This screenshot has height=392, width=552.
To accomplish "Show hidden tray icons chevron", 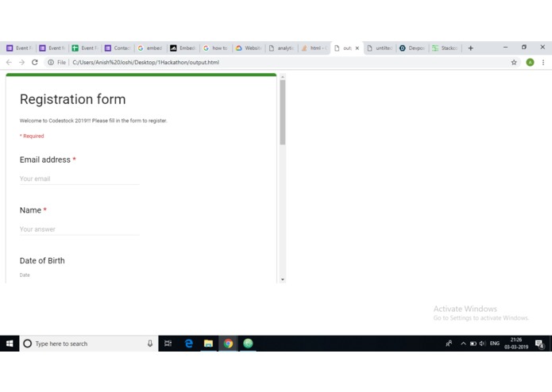I will tap(463, 344).
